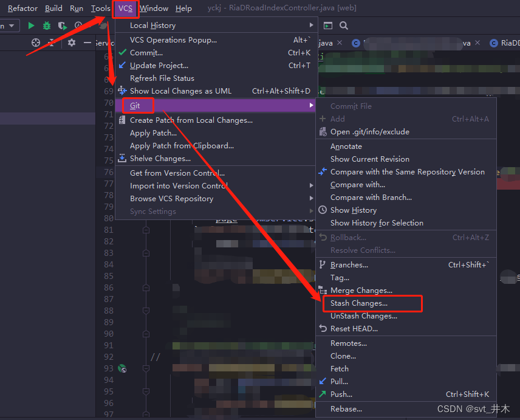This screenshot has height=420, width=520.
Task: Open the Run menu
Action: click(77, 9)
